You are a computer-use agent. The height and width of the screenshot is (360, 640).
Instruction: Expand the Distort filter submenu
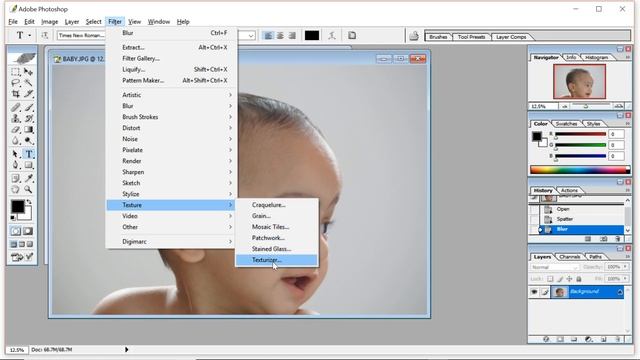pos(171,128)
